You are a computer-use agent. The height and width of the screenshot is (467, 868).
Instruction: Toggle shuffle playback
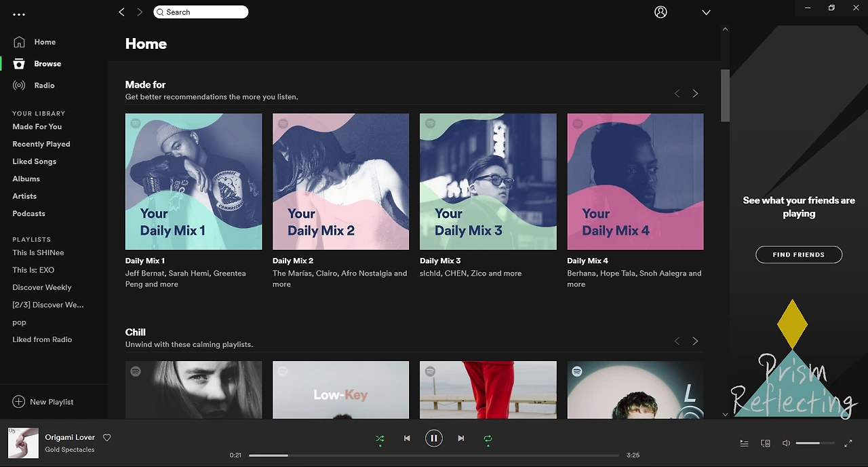[380, 438]
